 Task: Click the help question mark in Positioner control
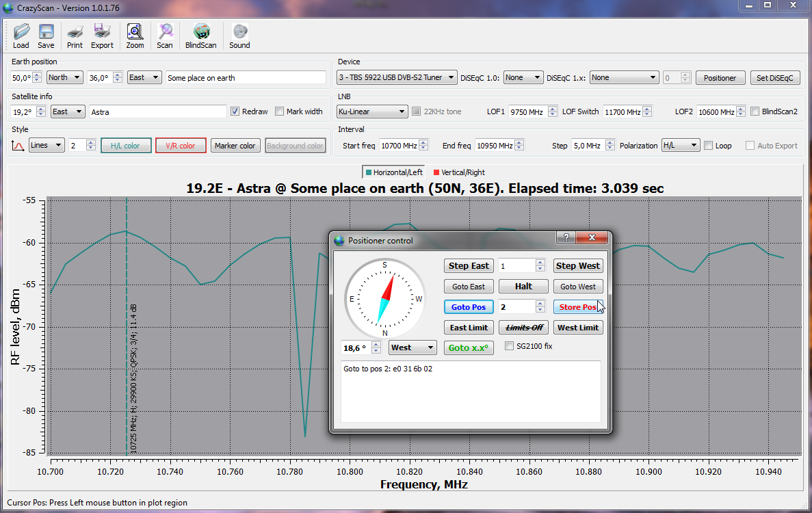tap(566, 237)
